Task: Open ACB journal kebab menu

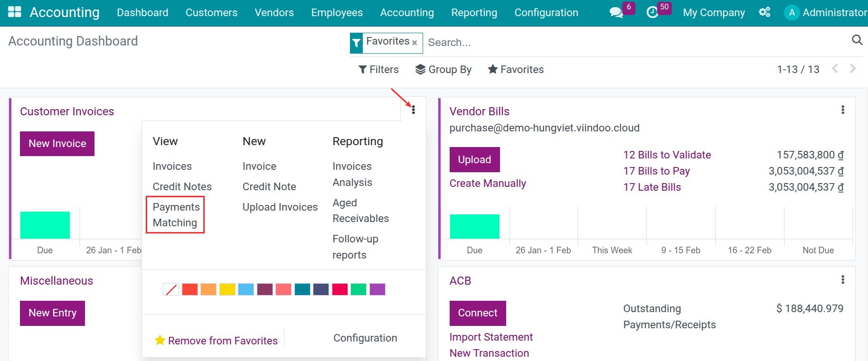Action: coord(843,280)
